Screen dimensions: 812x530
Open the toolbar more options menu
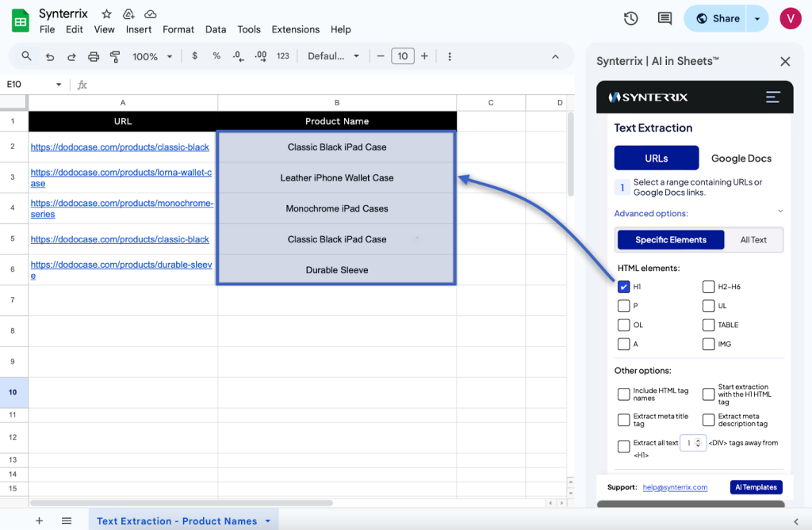click(x=450, y=56)
